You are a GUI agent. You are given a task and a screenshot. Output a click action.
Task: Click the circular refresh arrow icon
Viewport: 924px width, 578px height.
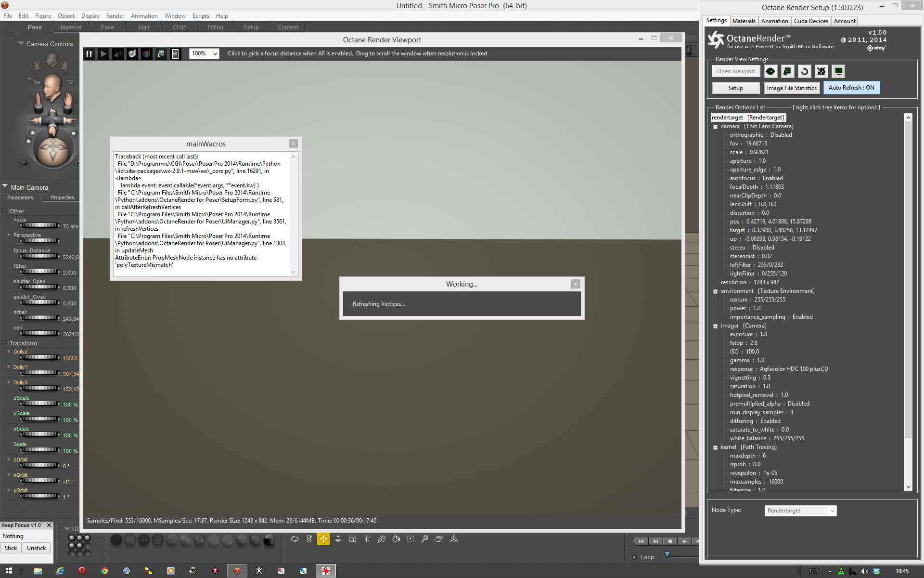(x=804, y=71)
